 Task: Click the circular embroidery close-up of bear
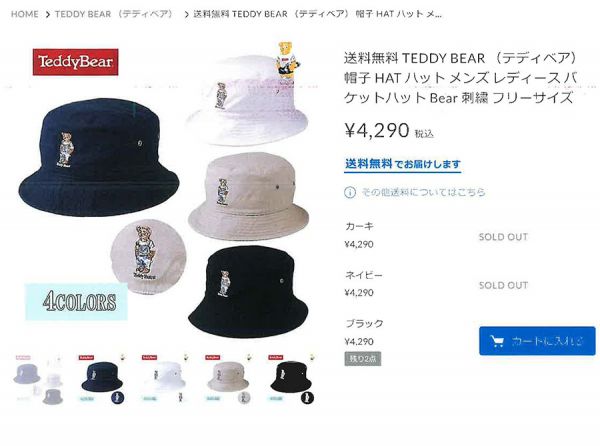pyautogui.click(x=148, y=256)
